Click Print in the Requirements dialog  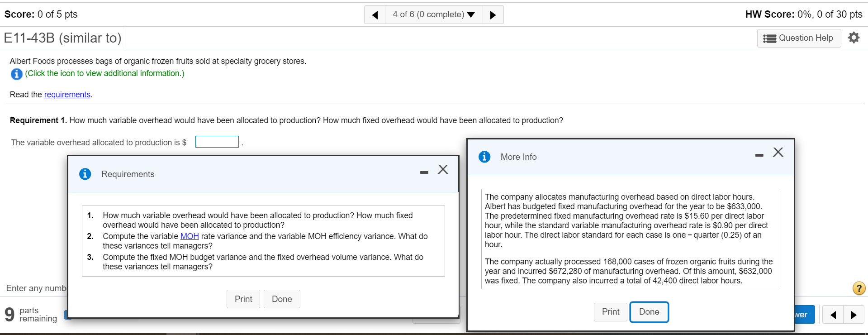pyautogui.click(x=243, y=299)
